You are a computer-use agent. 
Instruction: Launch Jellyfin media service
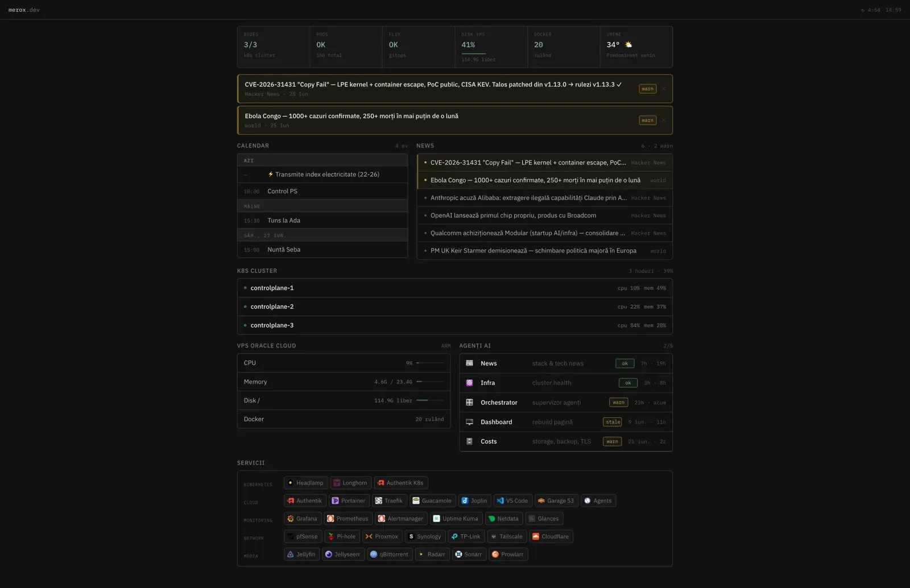click(302, 554)
